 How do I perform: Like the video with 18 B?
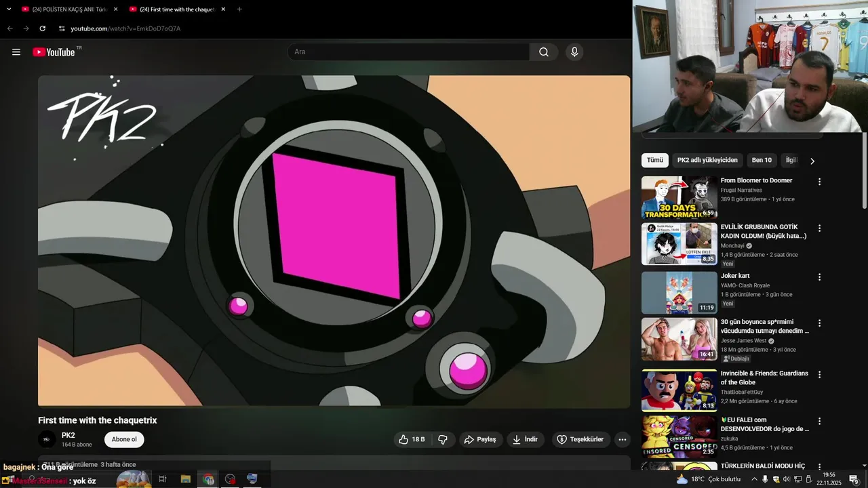(x=412, y=439)
